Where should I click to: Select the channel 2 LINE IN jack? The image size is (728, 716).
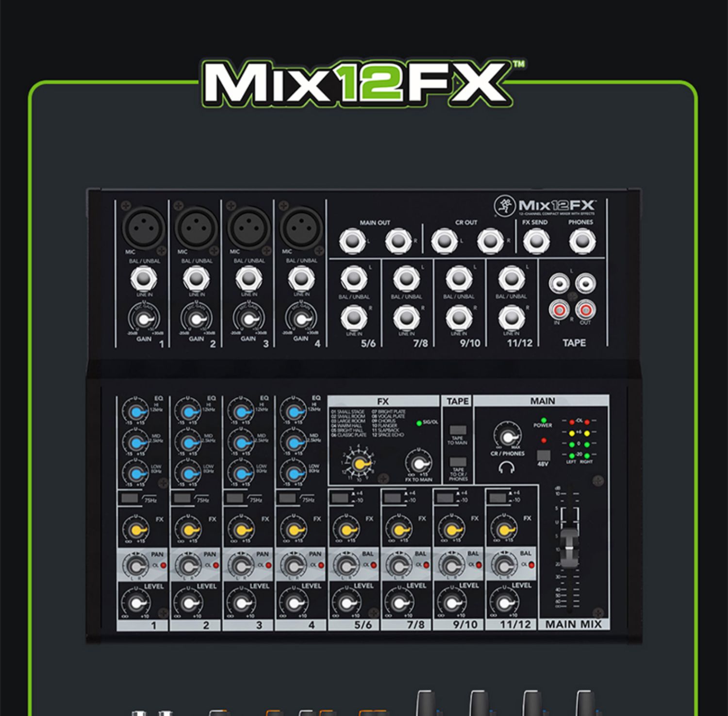click(196, 279)
